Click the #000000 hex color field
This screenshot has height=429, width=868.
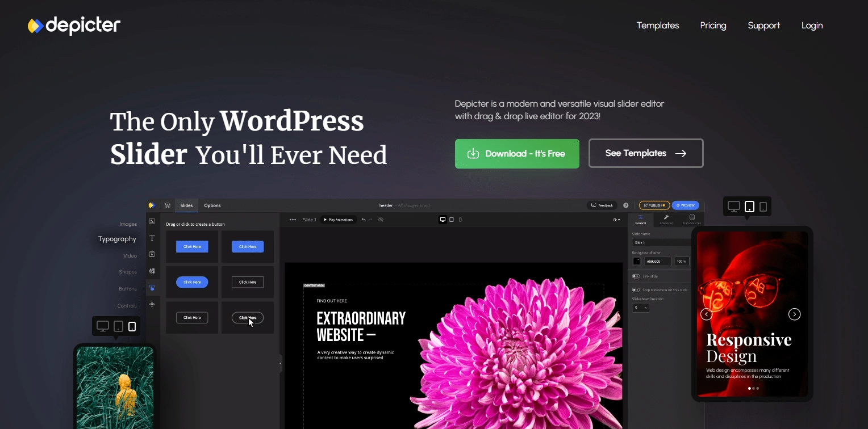click(658, 262)
